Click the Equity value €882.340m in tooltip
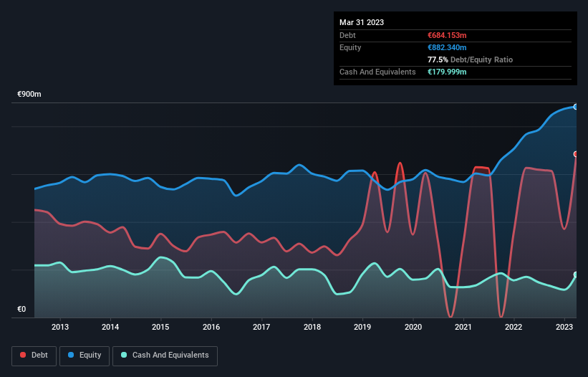The image size is (588, 377). pyautogui.click(x=447, y=47)
